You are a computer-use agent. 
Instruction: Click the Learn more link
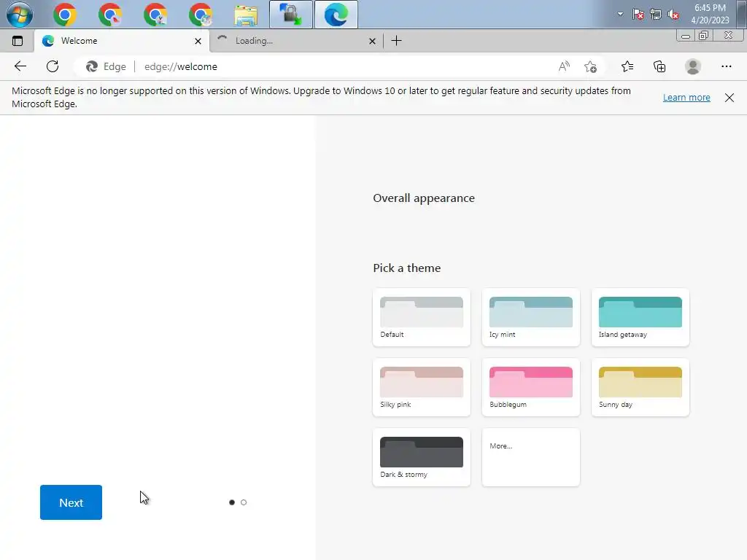point(686,98)
